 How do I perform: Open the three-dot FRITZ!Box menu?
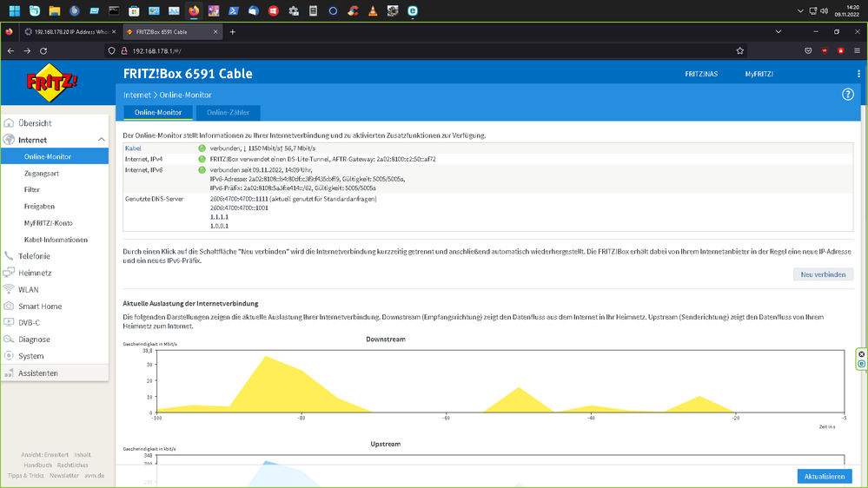click(x=858, y=74)
